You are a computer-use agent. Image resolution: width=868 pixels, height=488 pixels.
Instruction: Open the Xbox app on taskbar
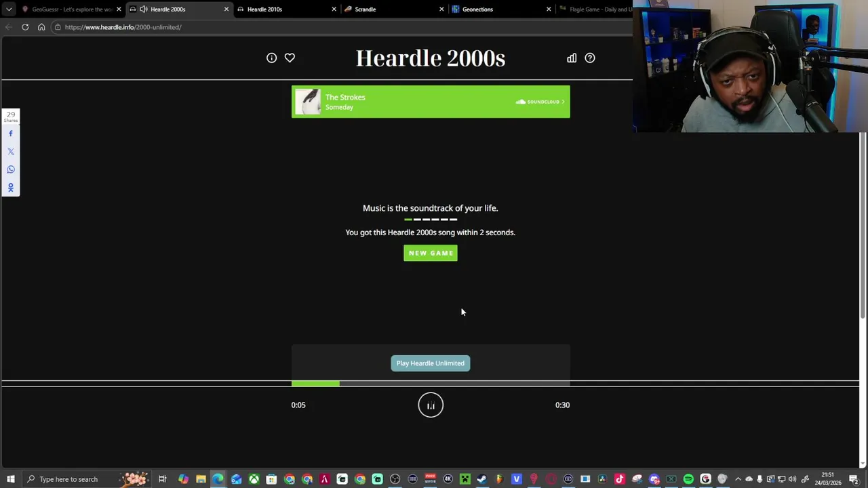tap(254, 479)
